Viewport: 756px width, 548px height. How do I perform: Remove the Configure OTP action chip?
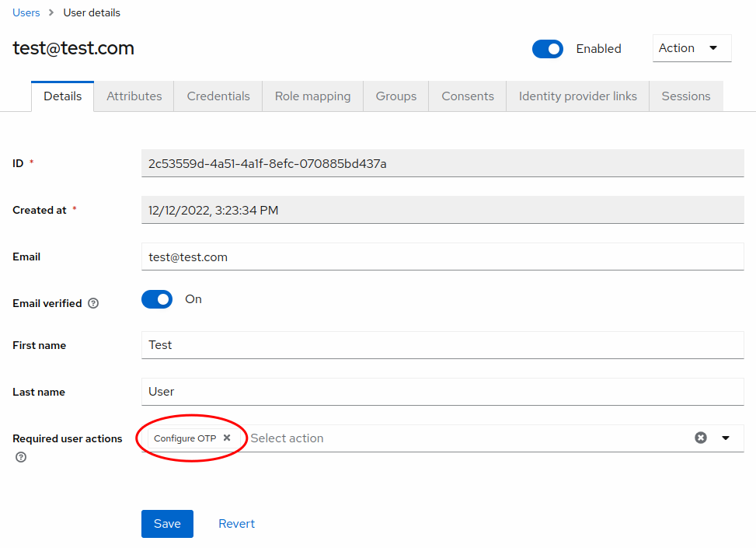pos(226,438)
